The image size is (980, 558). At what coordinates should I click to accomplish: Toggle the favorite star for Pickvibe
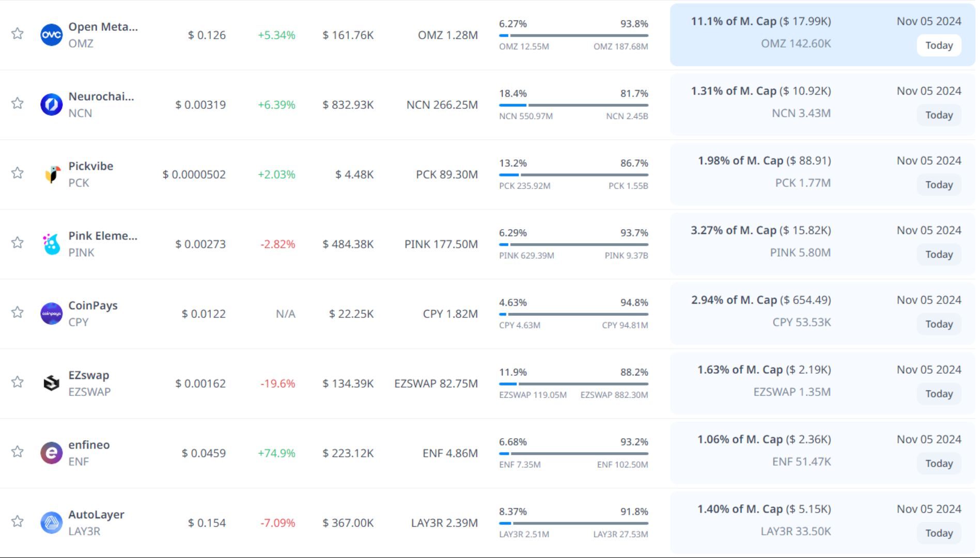(18, 173)
